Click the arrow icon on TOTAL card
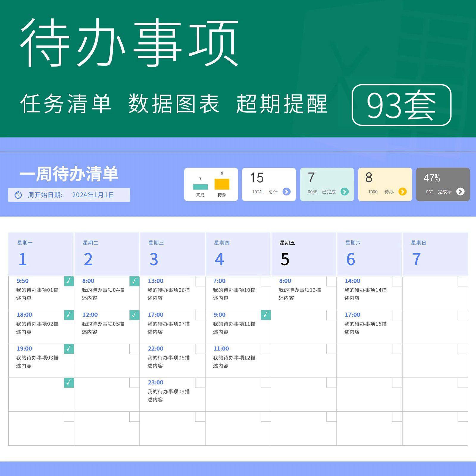This screenshot has width=476, height=476. coord(286,192)
